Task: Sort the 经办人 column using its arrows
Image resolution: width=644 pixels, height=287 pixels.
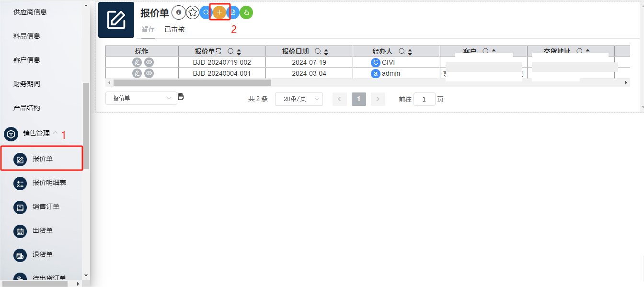Action: tap(410, 52)
